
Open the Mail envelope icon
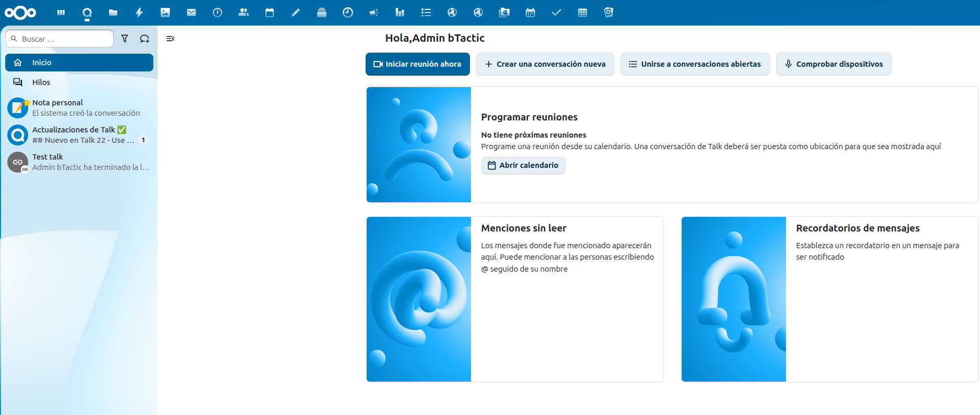[x=191, y=13]
